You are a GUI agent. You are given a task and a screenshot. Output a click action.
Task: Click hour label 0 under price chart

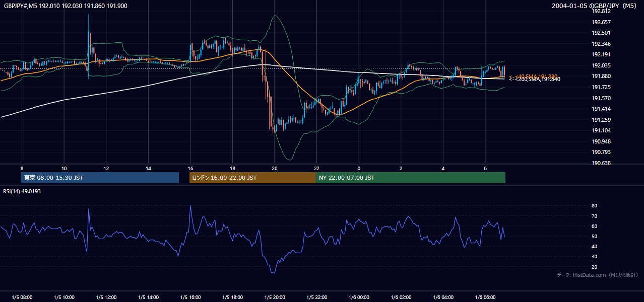click(x=359, y=168)
